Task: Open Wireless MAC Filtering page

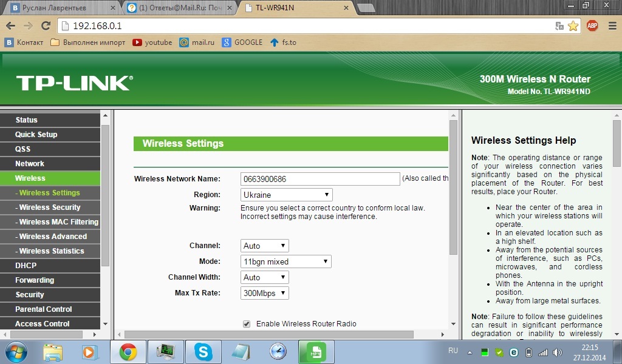Action: point(58,221)
